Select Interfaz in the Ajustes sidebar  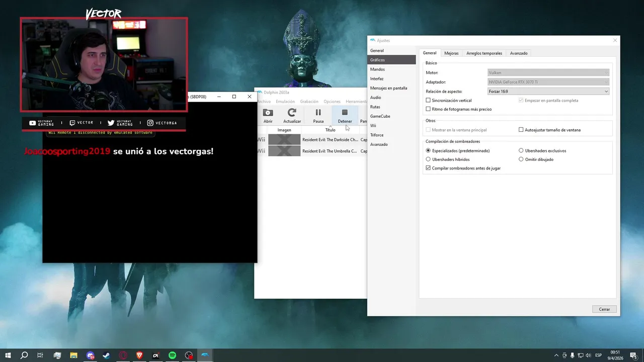click(x=392, y=78)
